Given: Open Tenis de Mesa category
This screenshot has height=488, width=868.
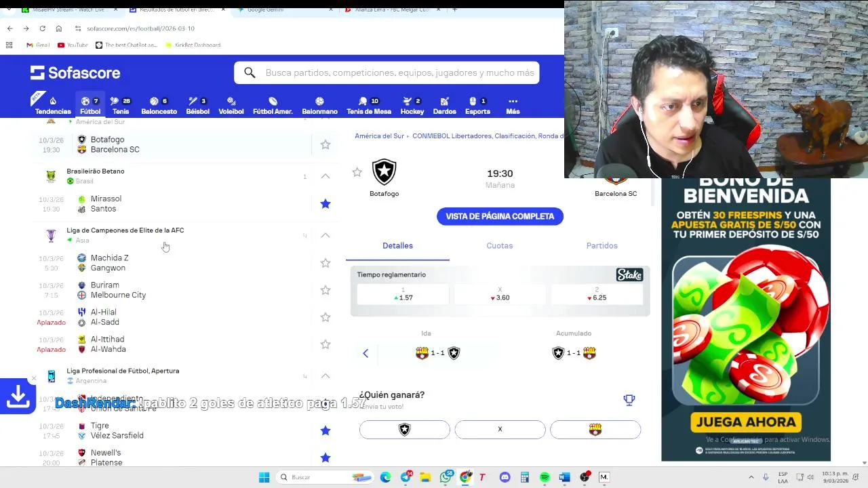Looking at the screenshot, I should 369,106.
